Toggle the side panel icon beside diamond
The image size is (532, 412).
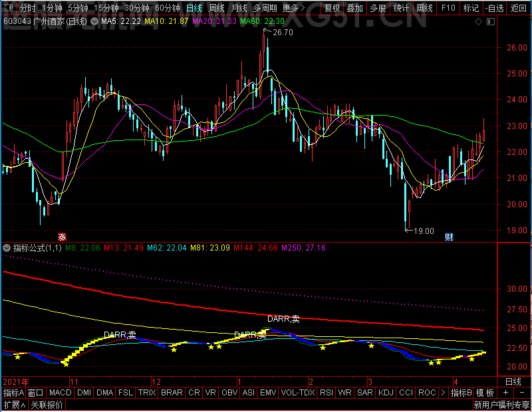tap(491, 22)
